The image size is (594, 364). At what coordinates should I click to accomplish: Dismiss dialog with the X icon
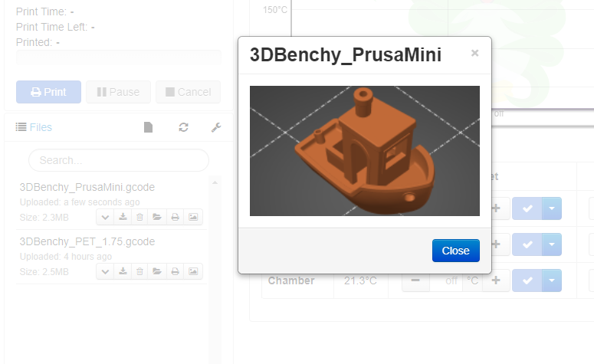(474, 54)
